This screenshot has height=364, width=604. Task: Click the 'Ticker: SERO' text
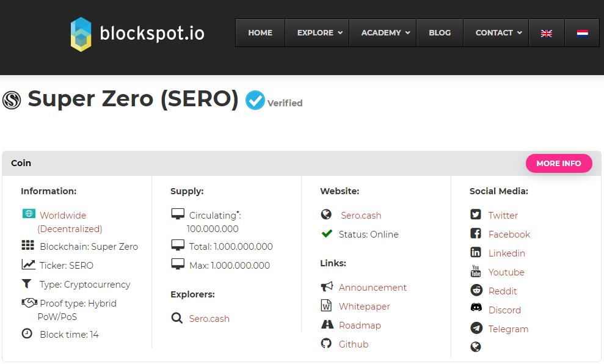(x=66, y=266)
